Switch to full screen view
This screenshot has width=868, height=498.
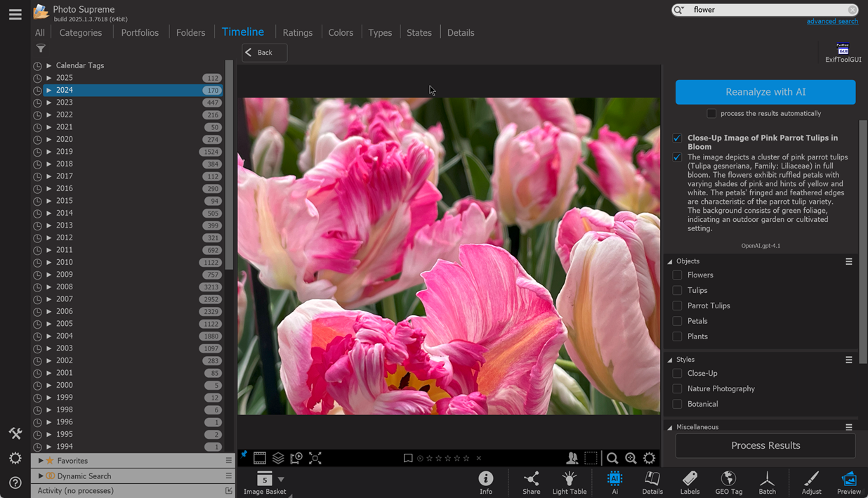point(315,458)
